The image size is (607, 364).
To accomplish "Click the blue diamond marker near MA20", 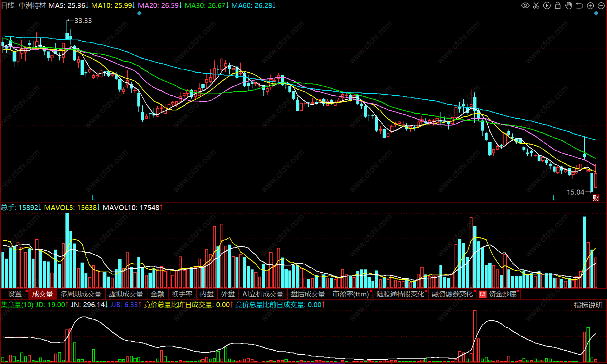I will point(140,13).
